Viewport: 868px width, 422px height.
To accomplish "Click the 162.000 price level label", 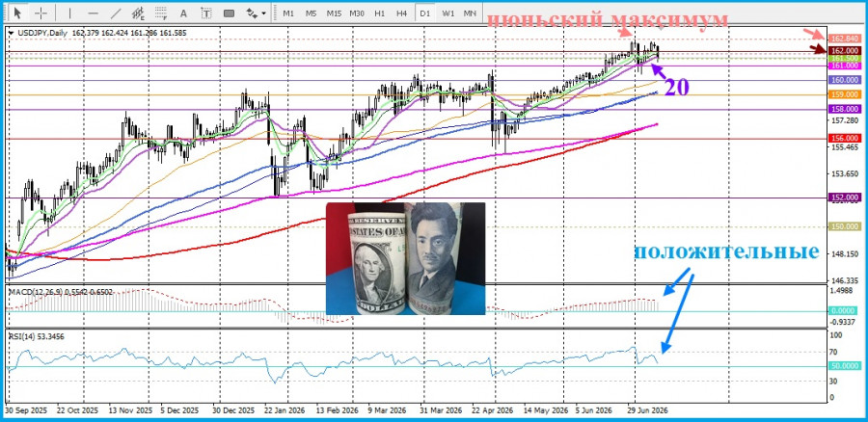I will click(845, 50).
